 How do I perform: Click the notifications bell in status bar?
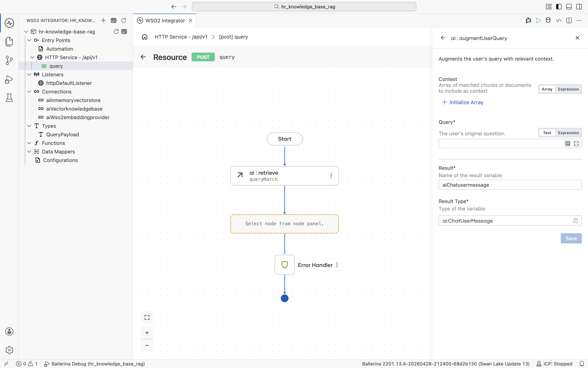pos(582,364)
